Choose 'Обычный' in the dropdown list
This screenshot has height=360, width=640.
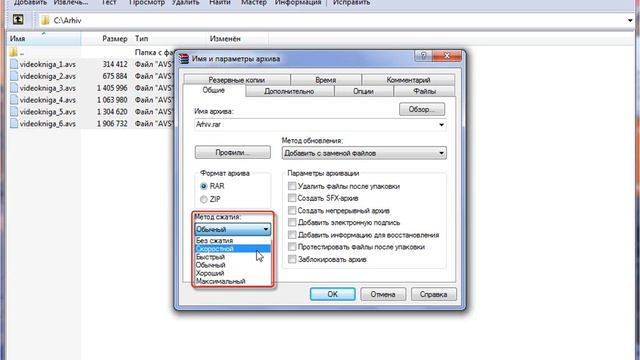[x=232, y=265]
